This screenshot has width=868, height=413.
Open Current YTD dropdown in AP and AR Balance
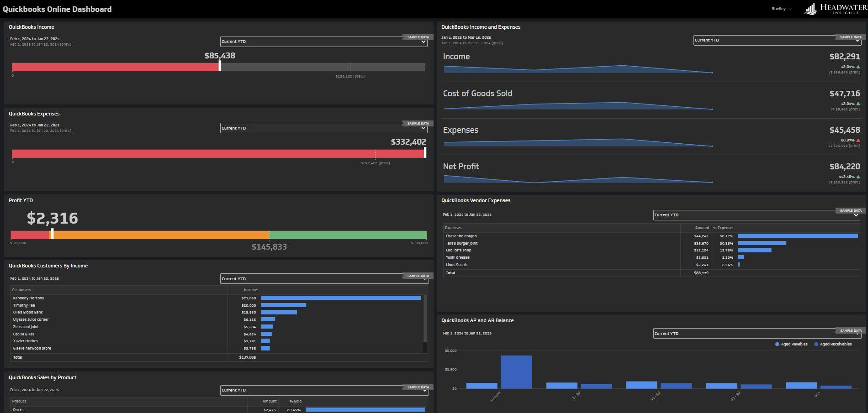pos(757,334)
